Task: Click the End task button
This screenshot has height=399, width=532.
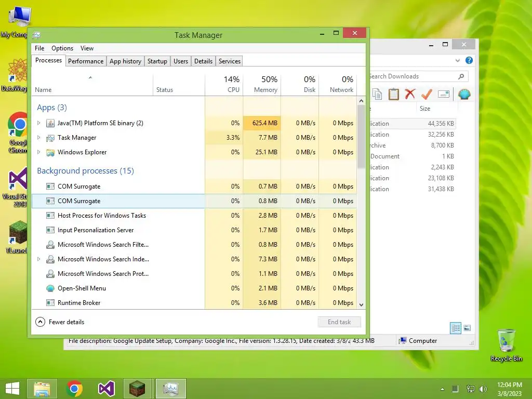Action: [x=339, y=322]
